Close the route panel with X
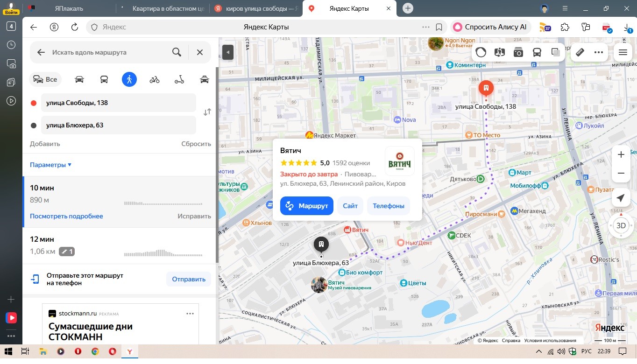The width and height of the screenshot is (637, 364). point(200,52)
